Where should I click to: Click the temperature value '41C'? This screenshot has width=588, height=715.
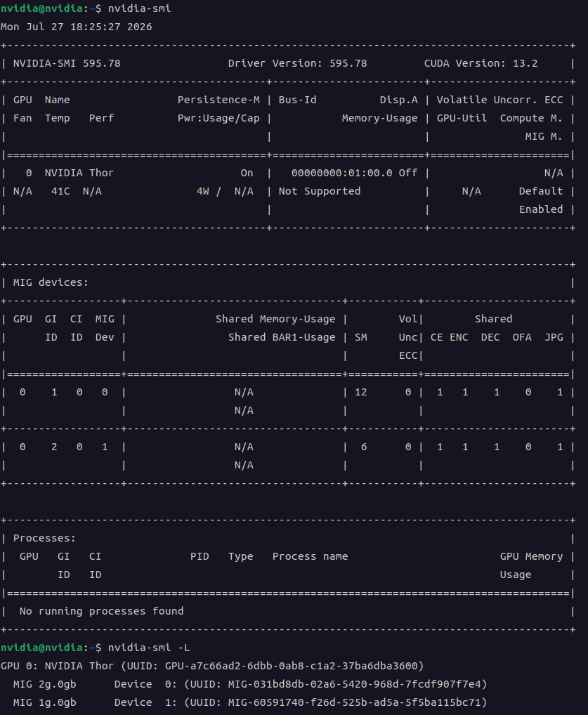pyautogui.click(x=60, y=191)
